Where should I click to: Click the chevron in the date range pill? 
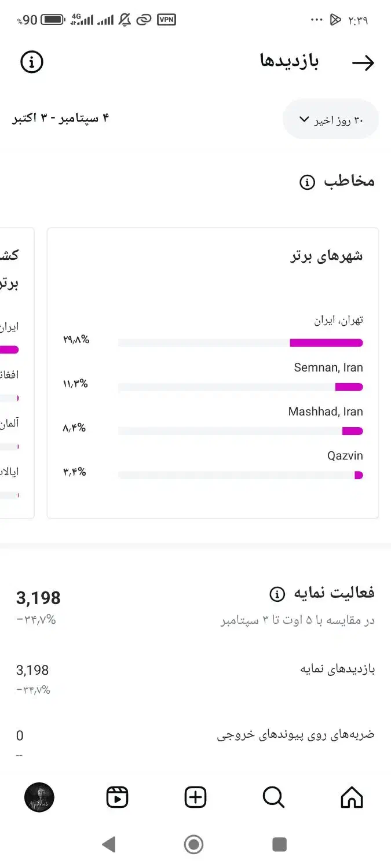pyautogui.click(x=304, y=120)
